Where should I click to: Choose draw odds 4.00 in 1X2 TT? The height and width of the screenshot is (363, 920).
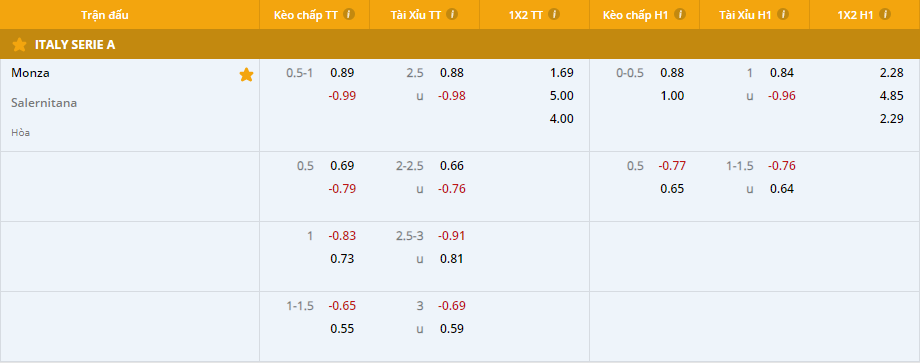562,118
